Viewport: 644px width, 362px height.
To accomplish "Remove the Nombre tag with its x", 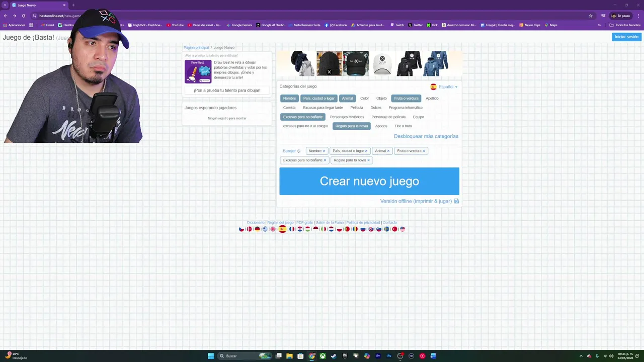I will (324, 151).
